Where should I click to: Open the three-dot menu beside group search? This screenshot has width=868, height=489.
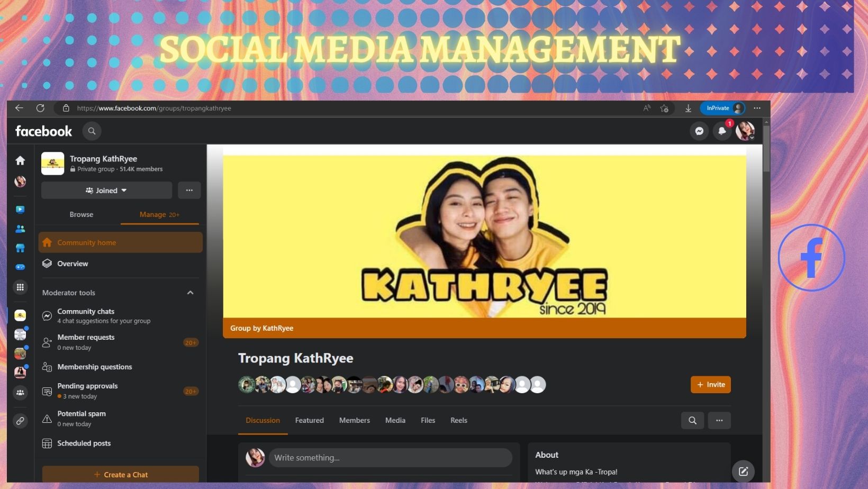(719, 420)
